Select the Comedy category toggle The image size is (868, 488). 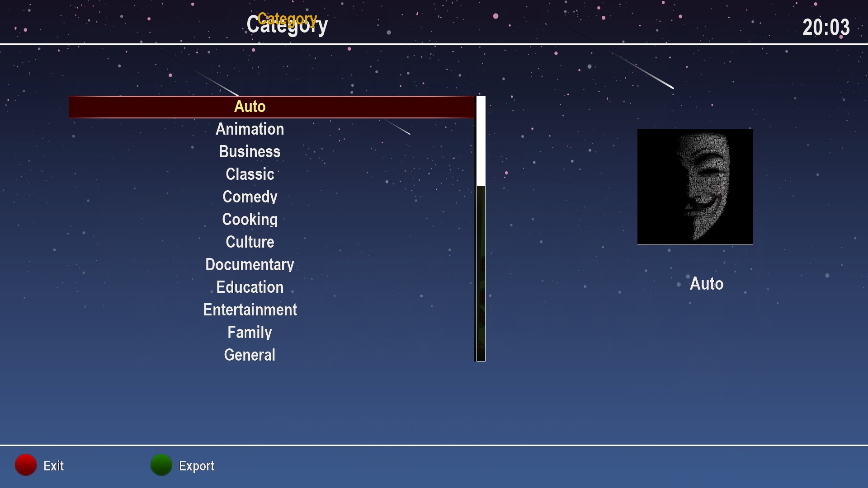click(x=249, y=197)
